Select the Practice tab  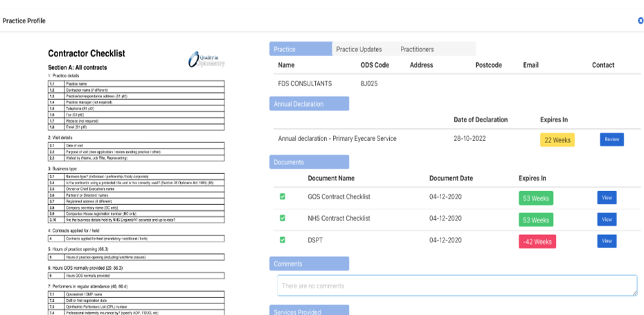click(x=301, y=49)
